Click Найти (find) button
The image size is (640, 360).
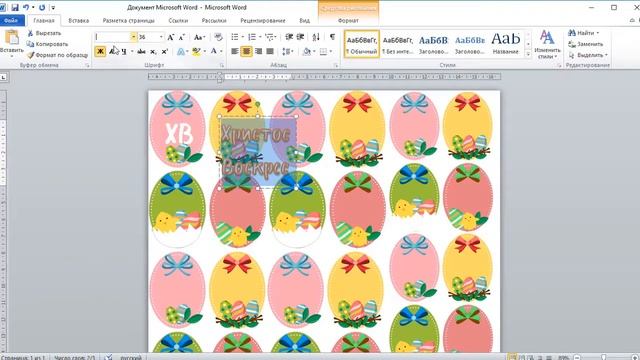click(x=584, y=33)
